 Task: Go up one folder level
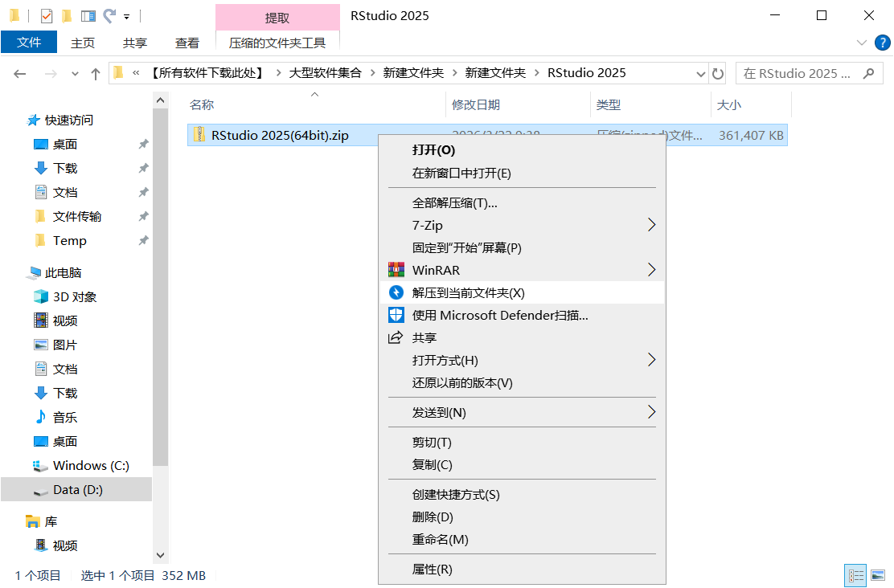coord(96,74)
